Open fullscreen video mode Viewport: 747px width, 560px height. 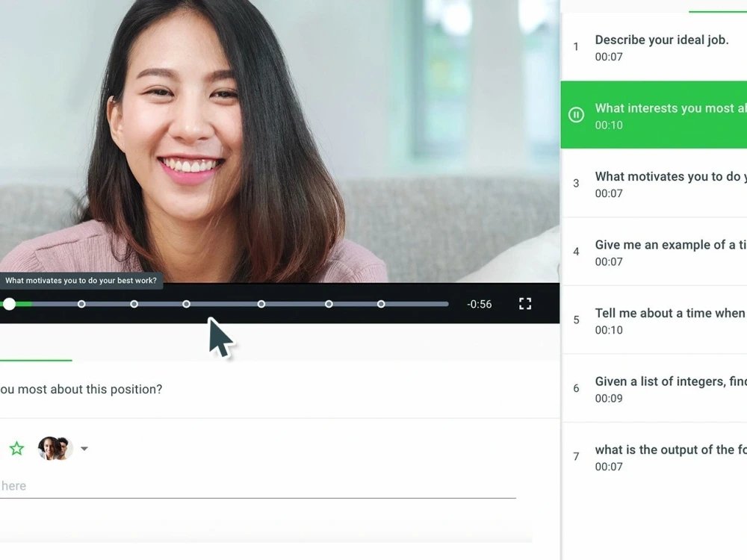point(525,304)
